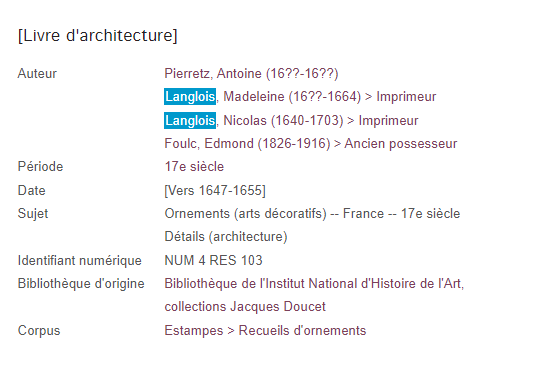Open corpus Estampes > Recueils d'ornements link
The width and height of the screenshot is (534, 373).
point(265,330)
